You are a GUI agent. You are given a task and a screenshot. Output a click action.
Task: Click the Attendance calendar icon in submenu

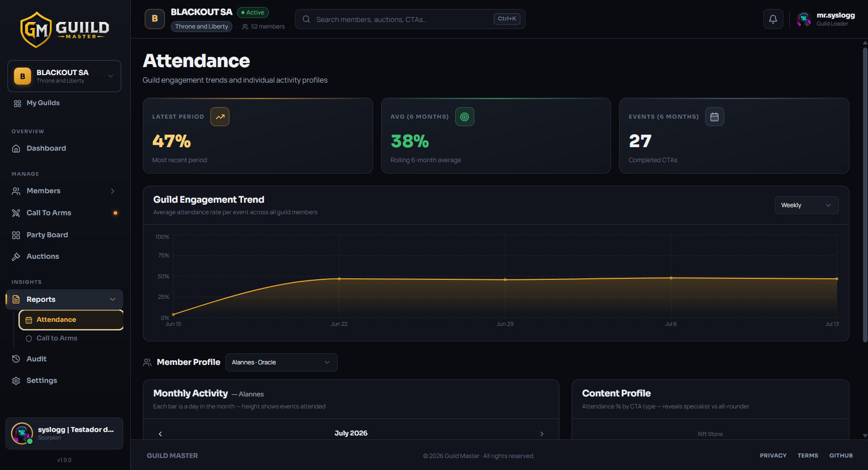click(29, 320)
